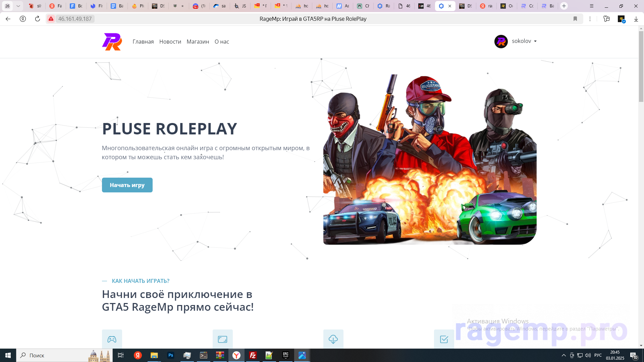Screen dimensions: 644x362
Task: Open the Магазин navigation link
Action: click(198, 42)
